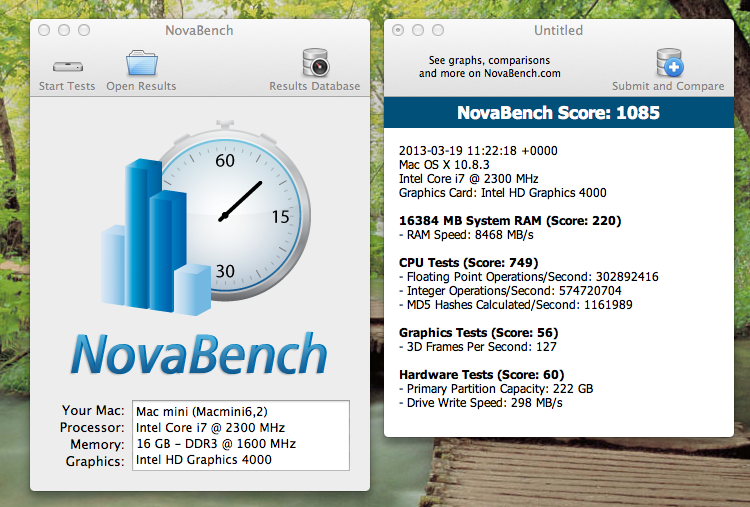Click 'Hardware Tests (Score: 60)' heading
The image size is (750, 507).
tap(482, 375)
